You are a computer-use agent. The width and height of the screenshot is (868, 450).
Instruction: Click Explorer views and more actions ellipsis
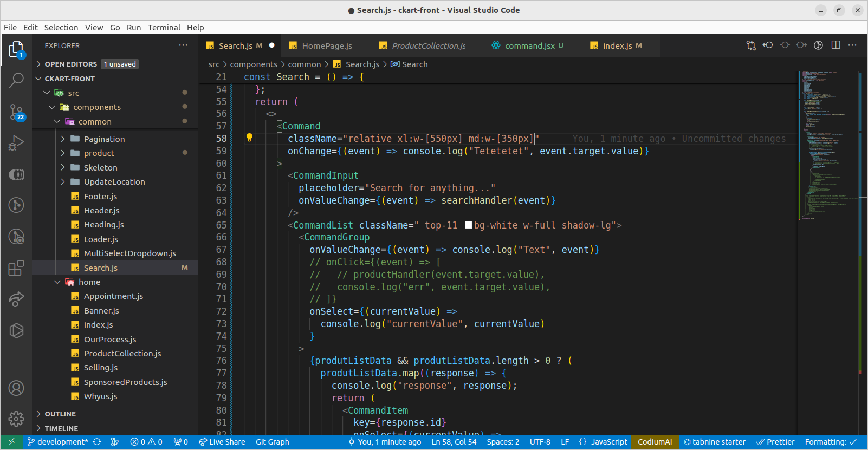[x=183, y=46]
